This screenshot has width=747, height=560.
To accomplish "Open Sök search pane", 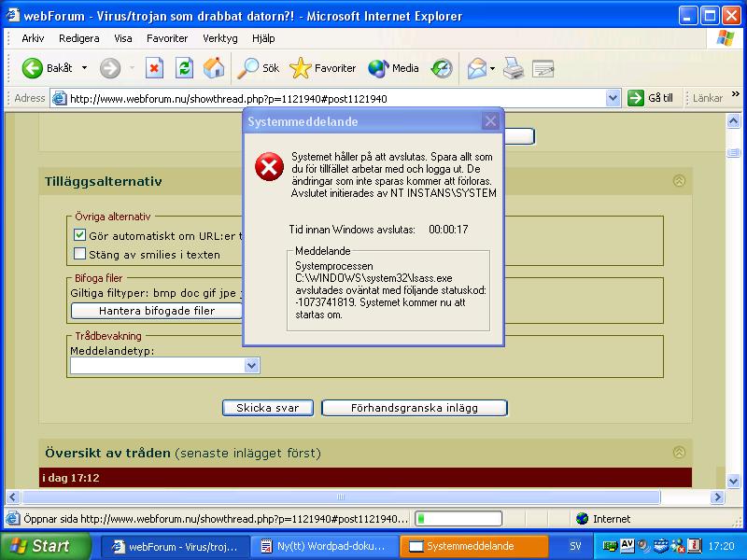I will [x=259, y=68].
